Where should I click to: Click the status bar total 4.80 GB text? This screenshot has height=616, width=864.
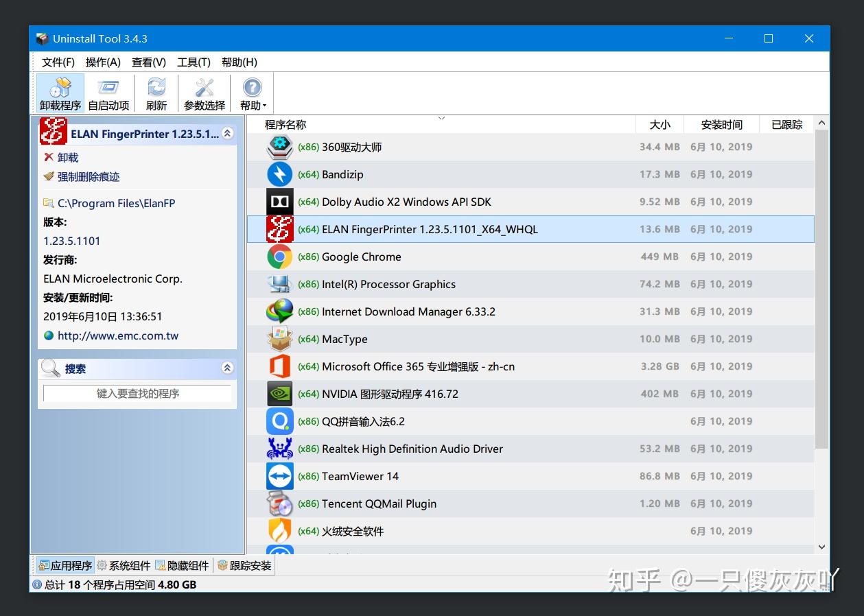click(177, 585)
